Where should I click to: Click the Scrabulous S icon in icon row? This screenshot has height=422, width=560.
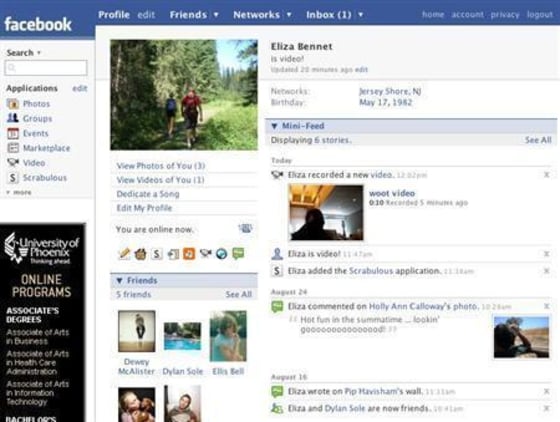(156, 254)
